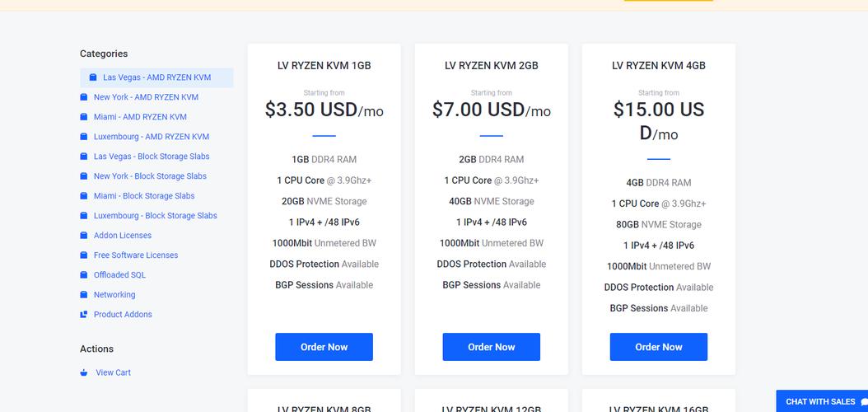
Task: Select New York - AMD RYZEN KVM category
Action: tap(146, 97)
